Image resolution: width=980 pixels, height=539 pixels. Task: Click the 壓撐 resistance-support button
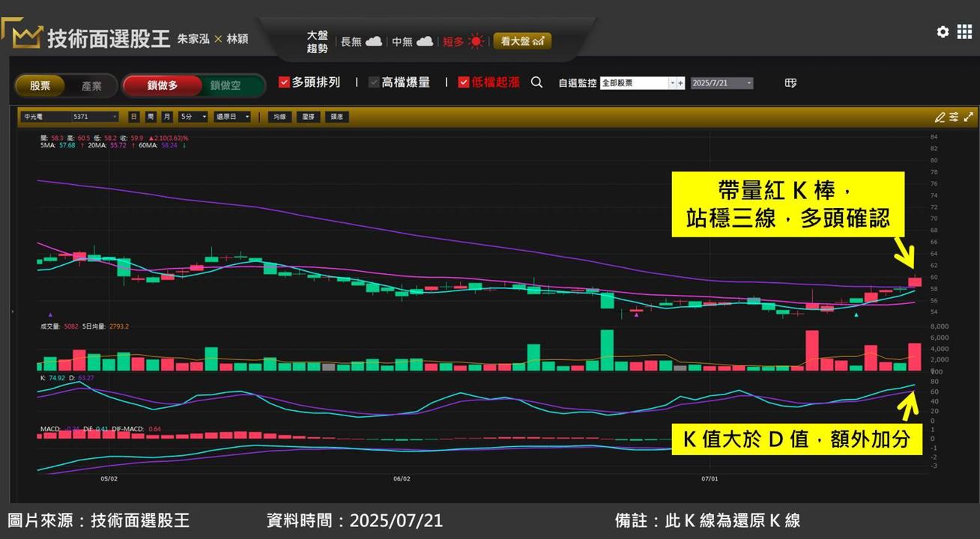point(308,117)
